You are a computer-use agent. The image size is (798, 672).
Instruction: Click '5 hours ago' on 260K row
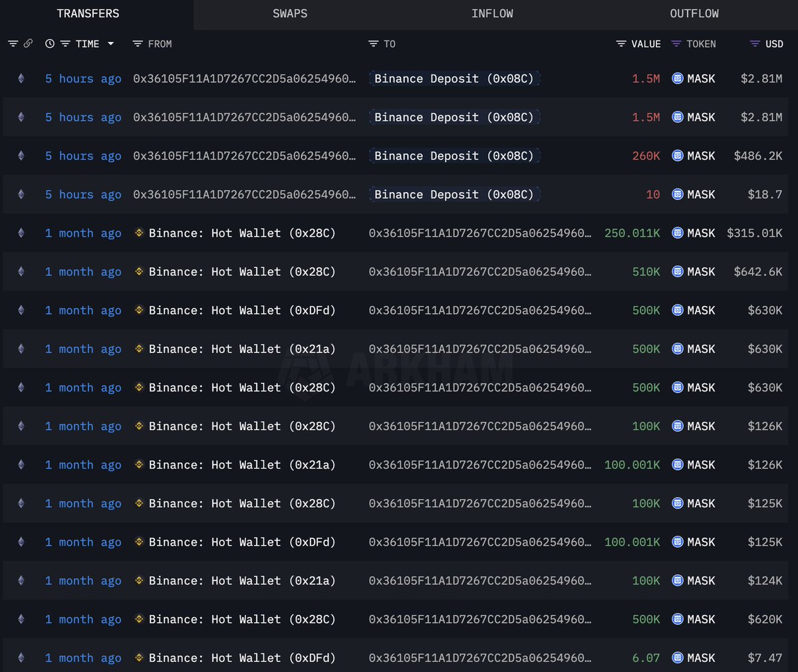tap(83, 156)
